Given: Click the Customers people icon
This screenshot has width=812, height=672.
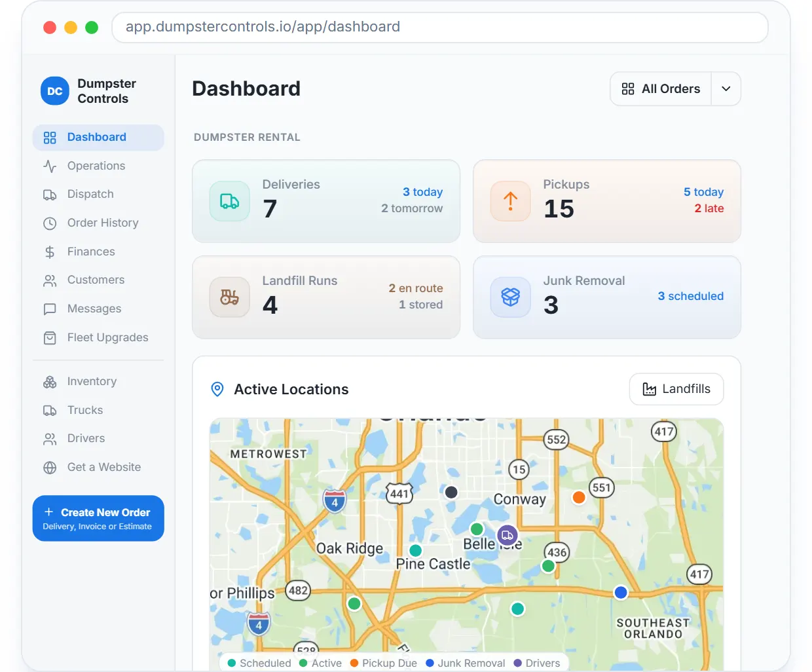Looking at the screenshot, I should point(50,280).
